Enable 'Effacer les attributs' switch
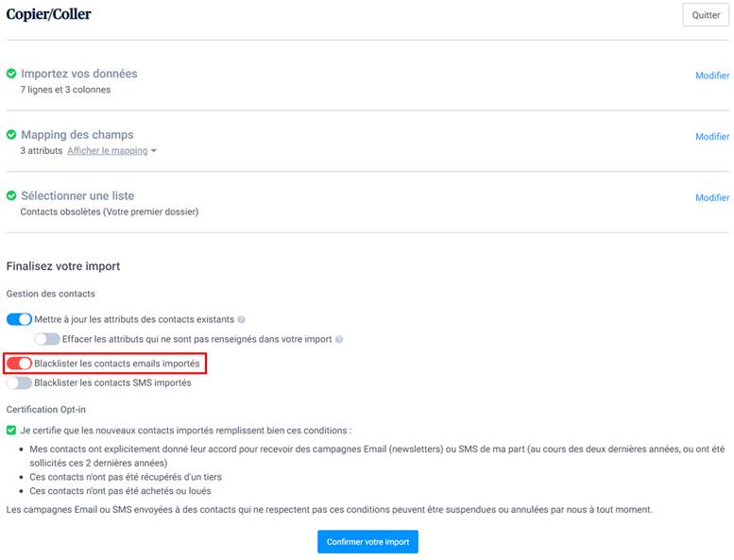The width and height of the screenshot is (734, 560). 47,339
